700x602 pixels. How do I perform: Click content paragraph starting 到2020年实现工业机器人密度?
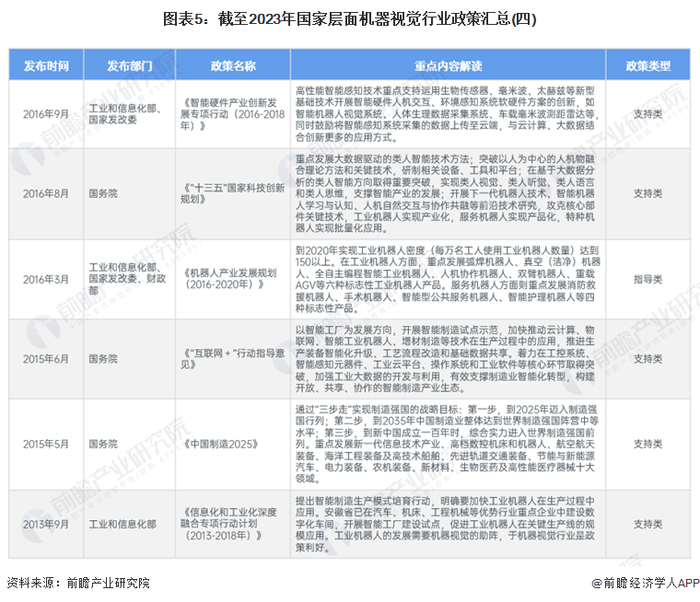[x=448, y=279]
